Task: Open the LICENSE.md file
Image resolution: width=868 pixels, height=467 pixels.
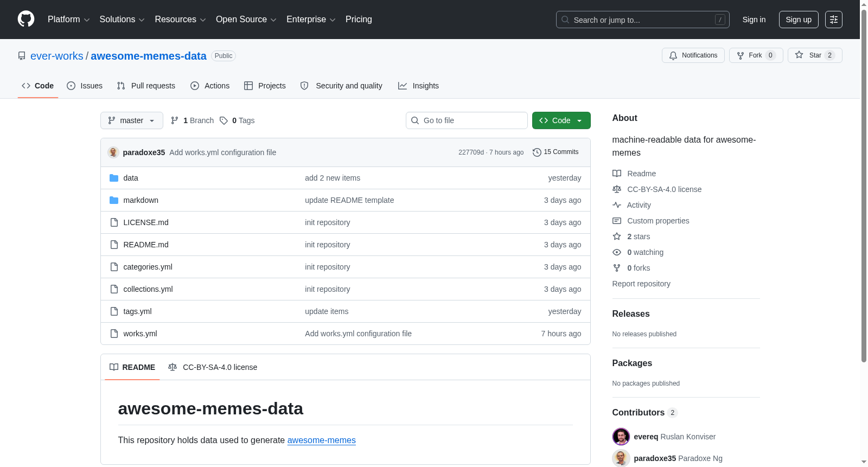Action: 146,222
